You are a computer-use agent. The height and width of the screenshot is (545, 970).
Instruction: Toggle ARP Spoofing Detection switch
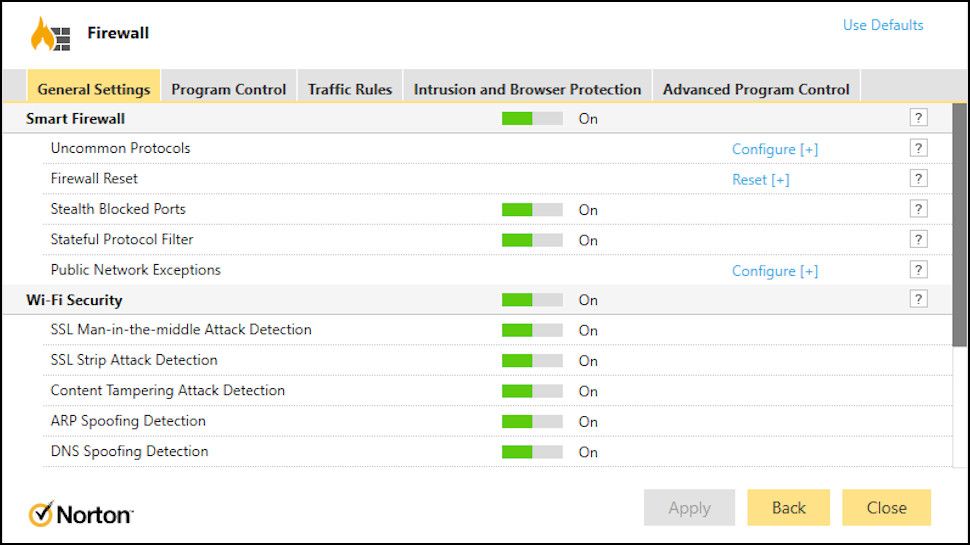532,421
